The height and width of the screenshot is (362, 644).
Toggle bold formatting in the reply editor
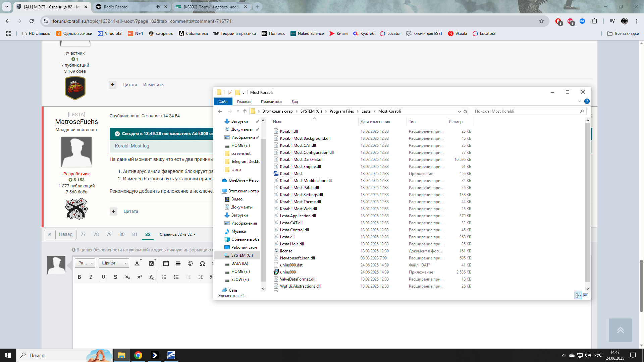point(79,277)
